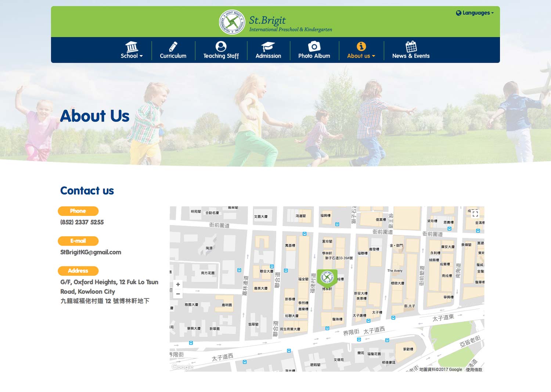Screen dimensions: 551x392
Task: Open the Curriculum menu item
Action: 173,50
